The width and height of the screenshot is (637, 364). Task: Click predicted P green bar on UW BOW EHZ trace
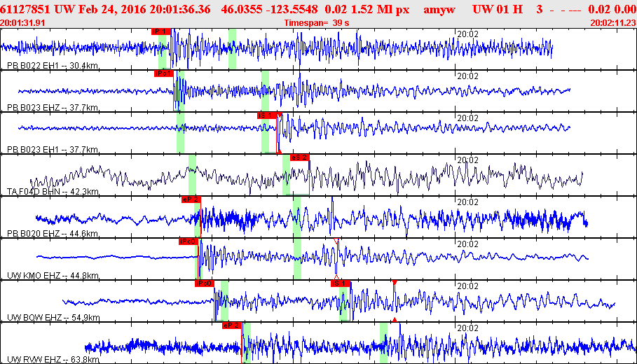(224, 300)
